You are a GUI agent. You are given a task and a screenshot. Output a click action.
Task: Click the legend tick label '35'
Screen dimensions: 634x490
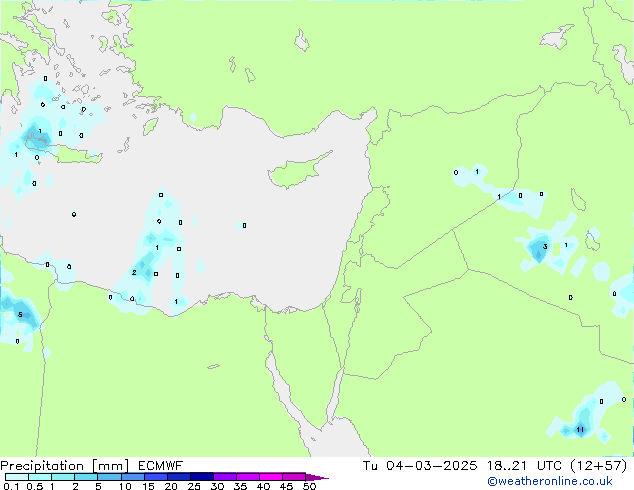tap(240, 486)
